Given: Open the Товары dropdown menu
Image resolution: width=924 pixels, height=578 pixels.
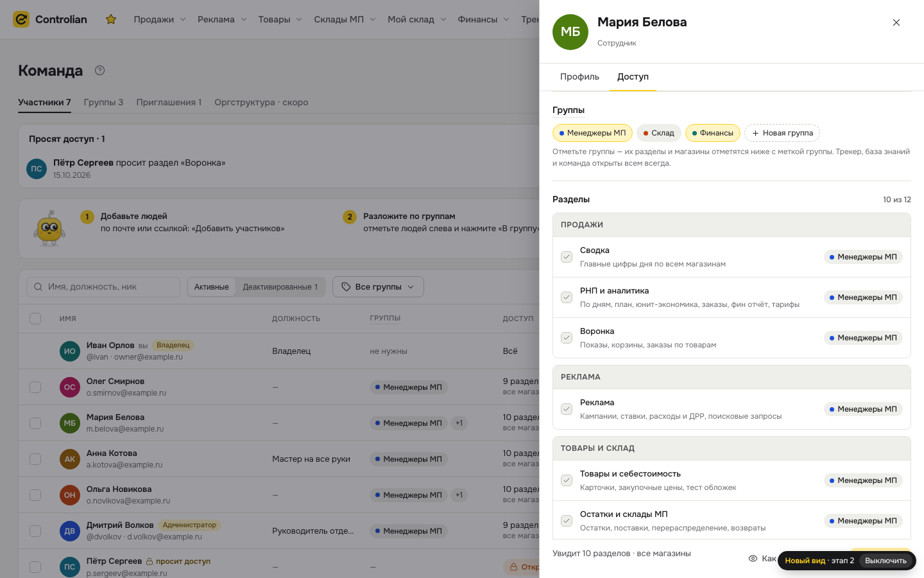Looking at the screenshot, I should (280, 19).
